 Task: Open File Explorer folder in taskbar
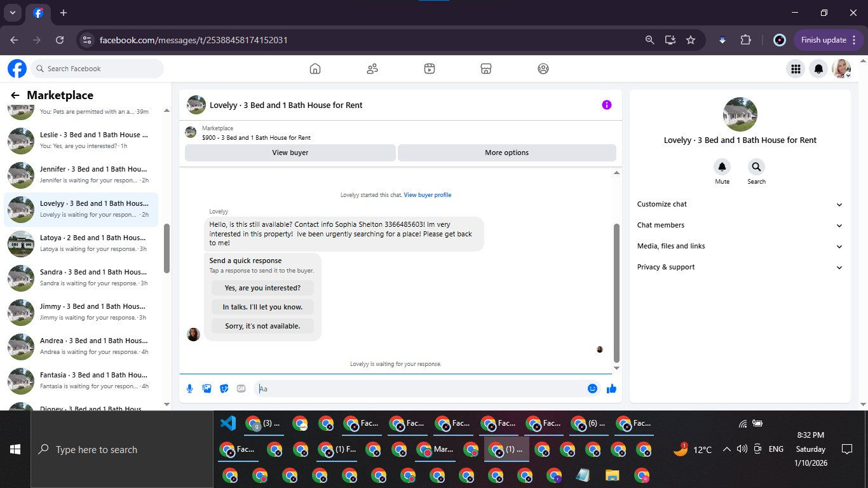[612, 475]
